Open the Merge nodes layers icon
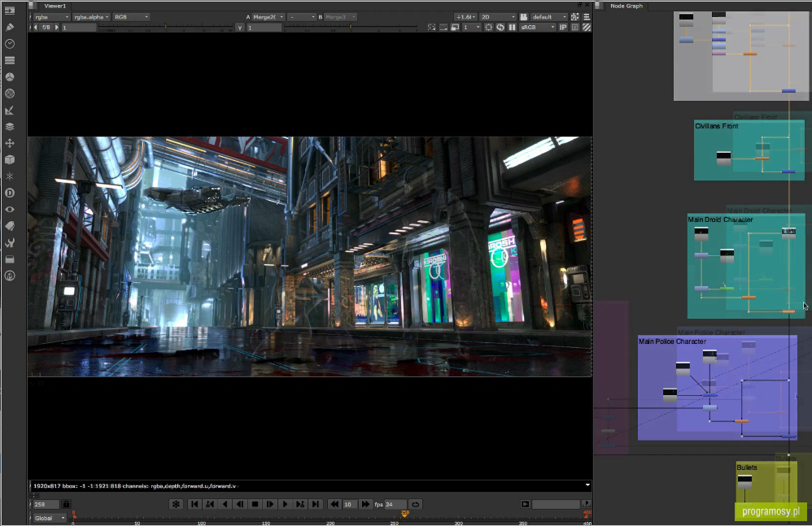This screenshot has height=526, width=812. pyautogui.click(x=9, y=127)
